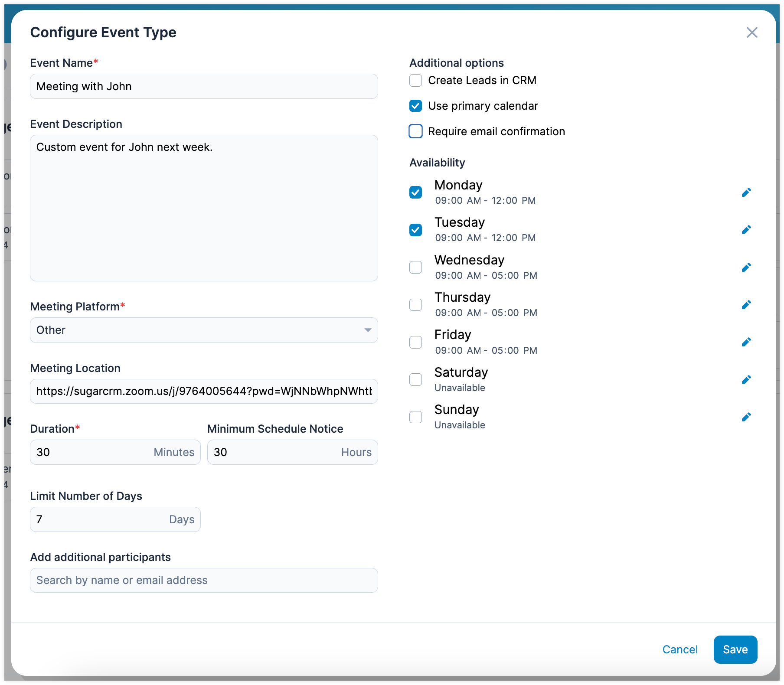This screenshot has height=685, width=784.
Task: Enable Wednesday availability checkbox
Action: coord(415,267)
